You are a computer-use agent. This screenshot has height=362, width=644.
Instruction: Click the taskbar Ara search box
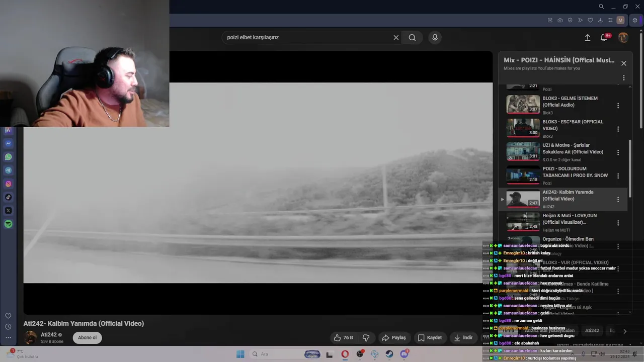point(275,354)
